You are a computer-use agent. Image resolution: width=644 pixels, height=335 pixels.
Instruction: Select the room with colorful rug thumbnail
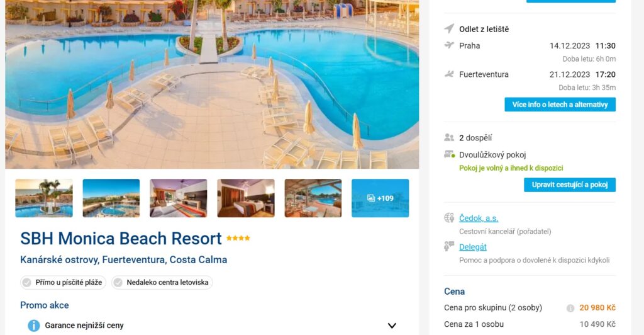178,198
